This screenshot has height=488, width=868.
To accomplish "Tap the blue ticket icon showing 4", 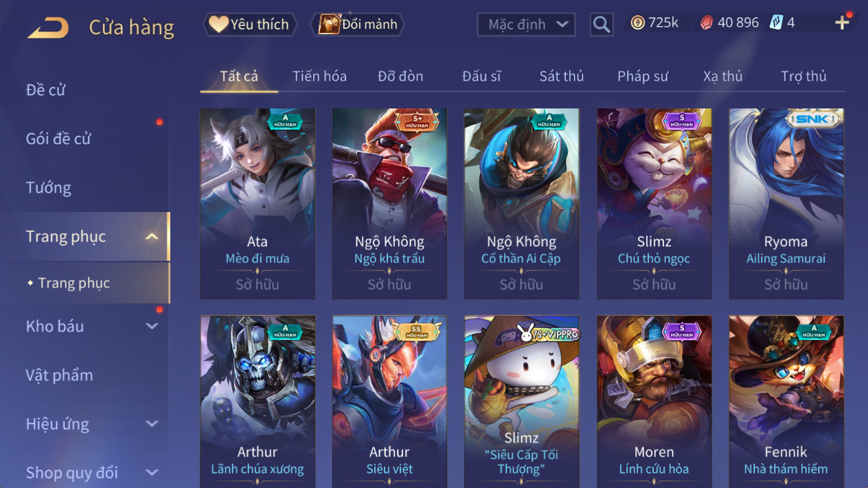I will (x=776, y=23).
